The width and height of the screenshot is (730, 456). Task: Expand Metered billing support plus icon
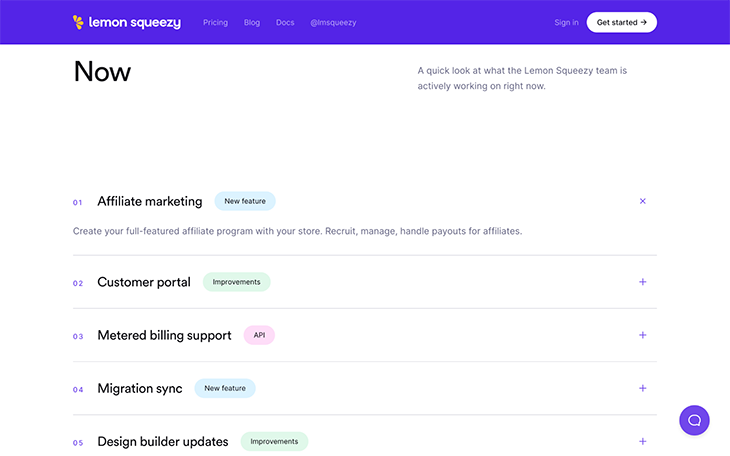pyautogui.click(x=642, y=335)
